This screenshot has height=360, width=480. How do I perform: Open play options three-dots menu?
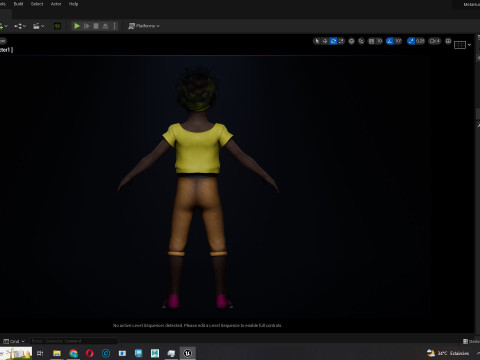115,26
